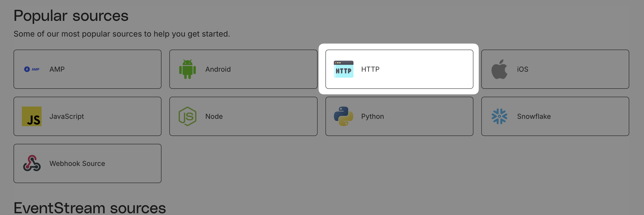Screen dimensions: 644x215
Task: Select the AMP source card
Action: (88, 69)
